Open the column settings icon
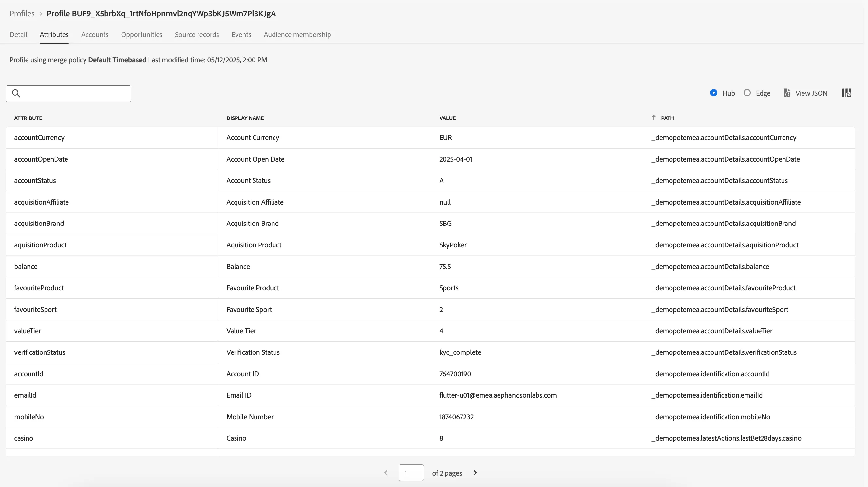Screen dimensions: 868x487 pyautogui.click(x=846, y=93)
